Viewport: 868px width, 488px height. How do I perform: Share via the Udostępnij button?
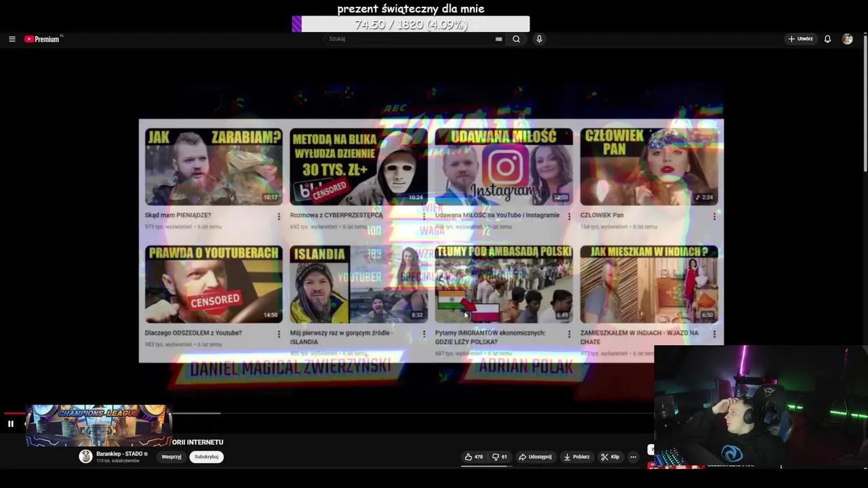coord(535,457)
